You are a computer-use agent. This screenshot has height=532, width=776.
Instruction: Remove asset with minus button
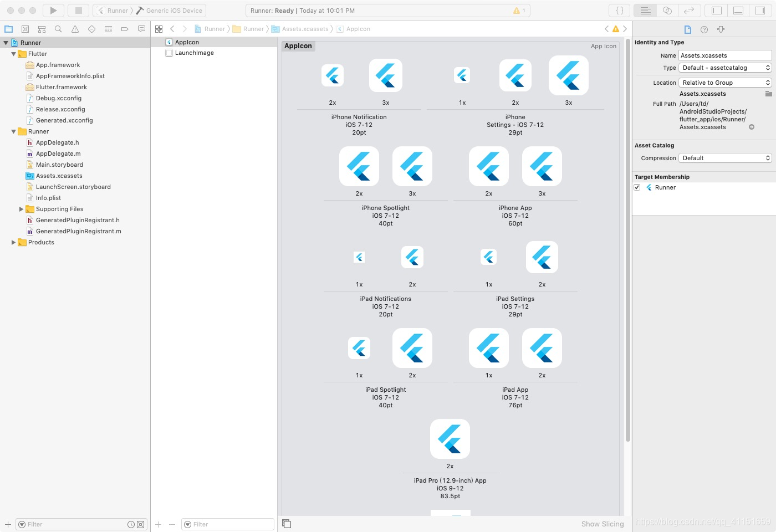coord(172,524)
